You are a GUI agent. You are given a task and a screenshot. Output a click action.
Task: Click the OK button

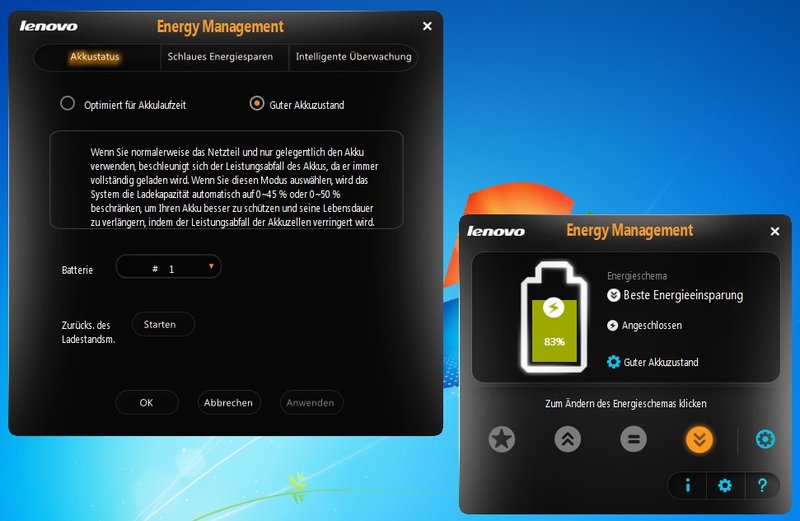click(x=146, y=403)
